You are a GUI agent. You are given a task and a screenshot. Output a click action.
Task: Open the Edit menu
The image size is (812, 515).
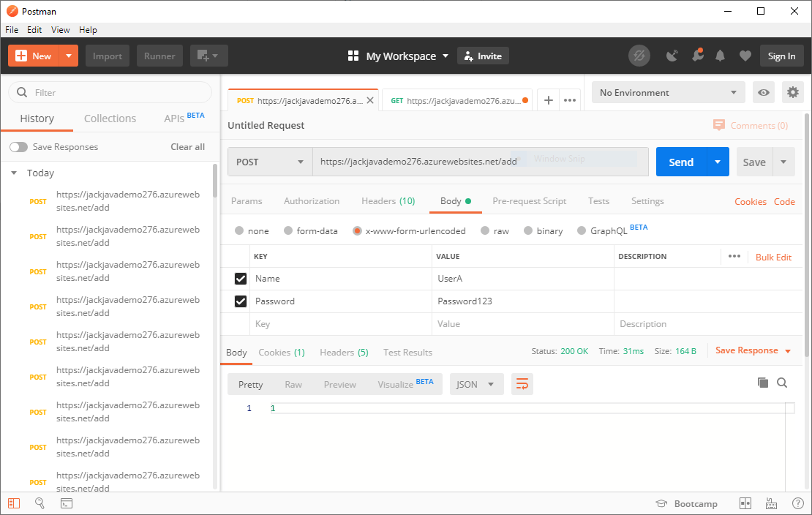click(x=34, y=29)
